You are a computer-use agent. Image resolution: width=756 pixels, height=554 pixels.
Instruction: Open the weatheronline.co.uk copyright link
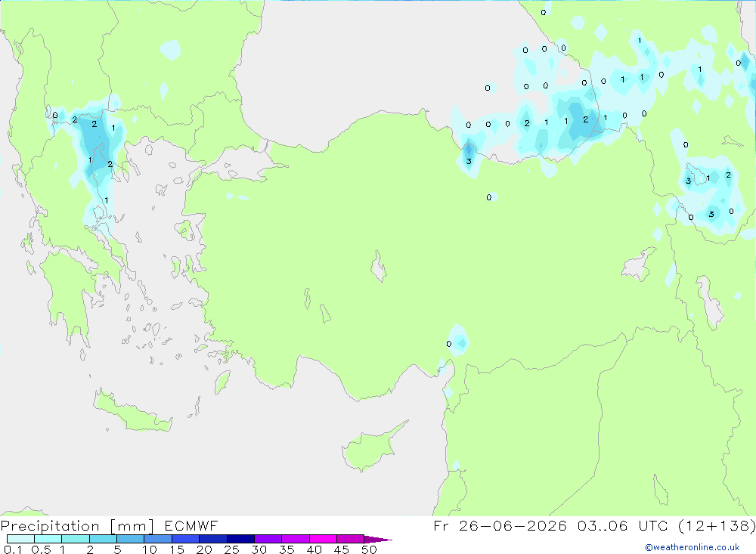692,547
